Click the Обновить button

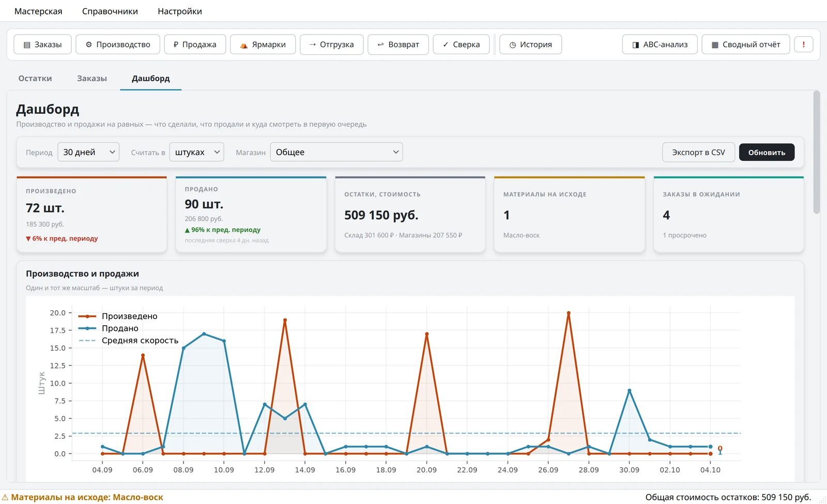767,152
